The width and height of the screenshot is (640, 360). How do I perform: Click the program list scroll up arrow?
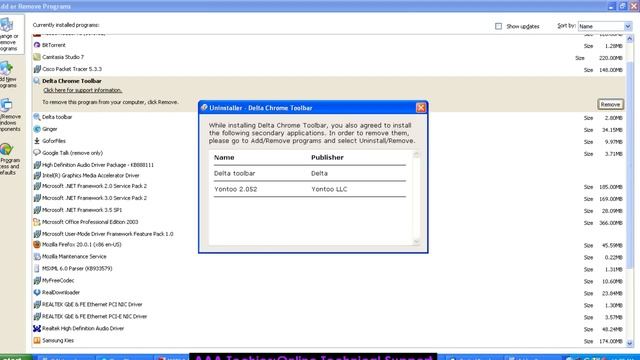tap(629, 39)
